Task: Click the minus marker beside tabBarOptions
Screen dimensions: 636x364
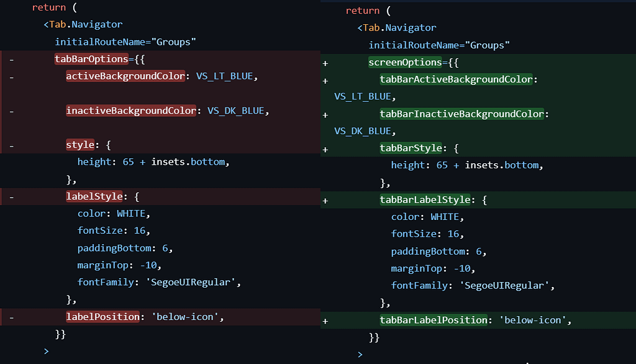Action: [x=11, y=60]
